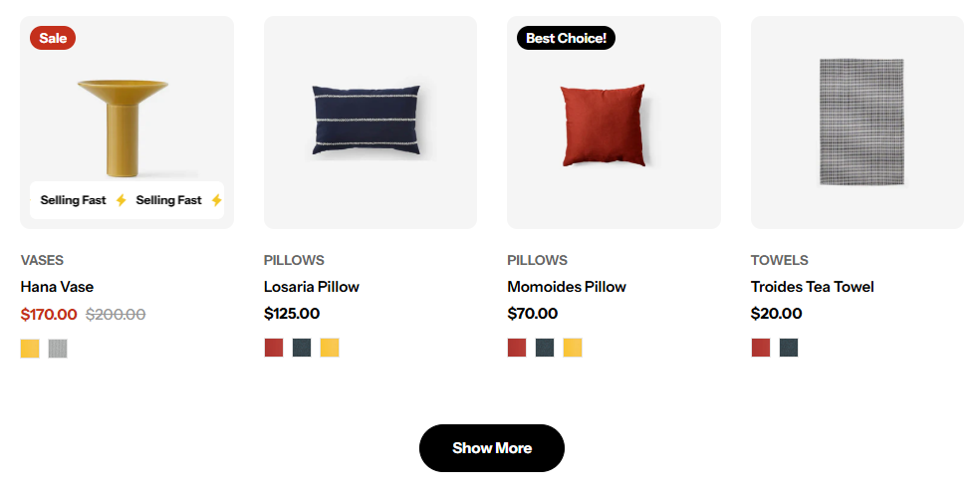980x496 pixels.
Task: Choose yellow swatch under Losaria Pillow
Action: point(330,348)
